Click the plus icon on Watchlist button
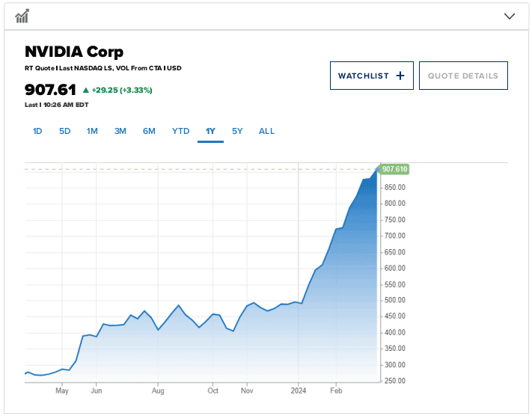532x416 pixels. 400,76
